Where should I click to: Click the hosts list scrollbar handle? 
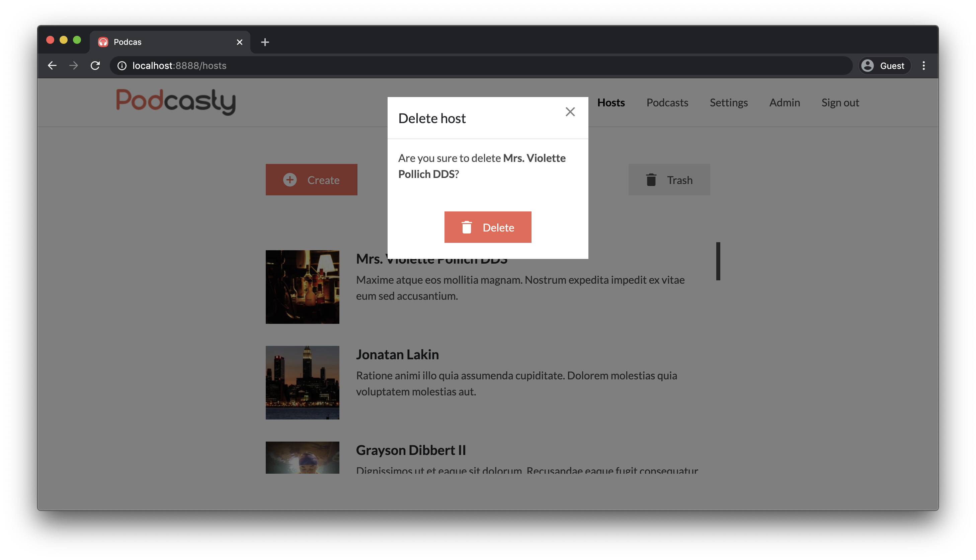(718, 261)
